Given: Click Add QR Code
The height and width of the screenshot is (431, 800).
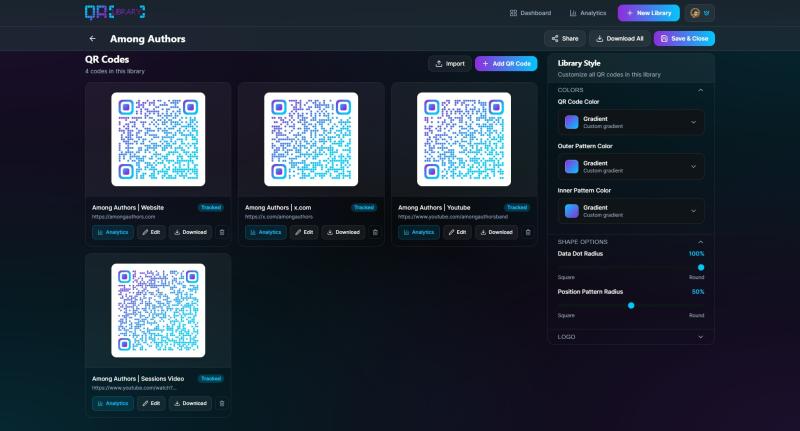Looking at the screenshot, I should pos(506,64).
